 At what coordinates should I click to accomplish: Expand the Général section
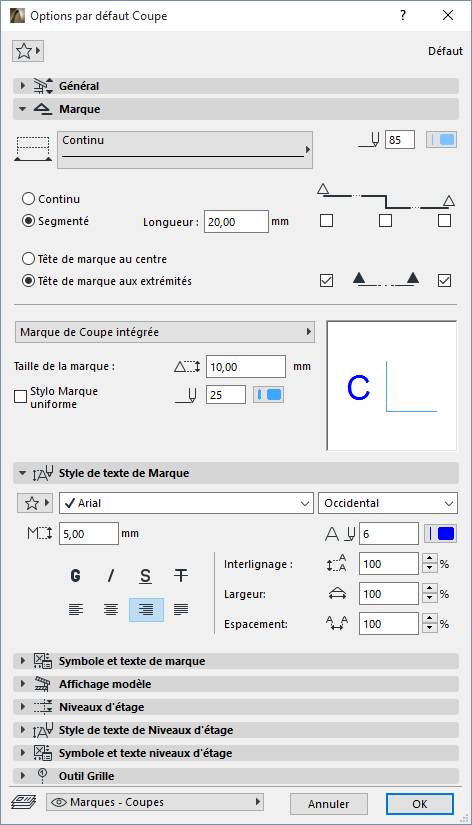[23, 86]
